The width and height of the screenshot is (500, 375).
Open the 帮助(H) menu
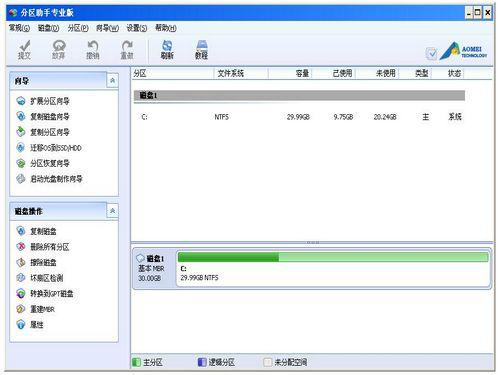(x=166, y=28)
